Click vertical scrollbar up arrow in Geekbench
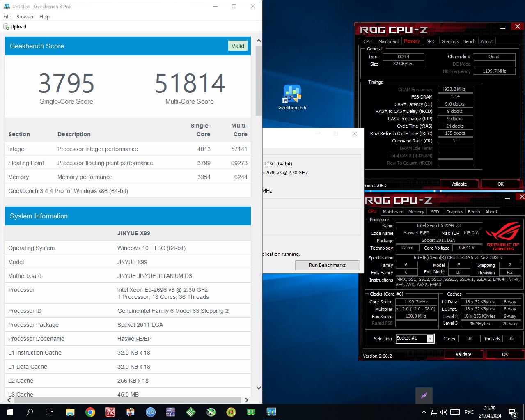Image resolution: width=525 pixels, height=420 pixels. click(259, 41)
